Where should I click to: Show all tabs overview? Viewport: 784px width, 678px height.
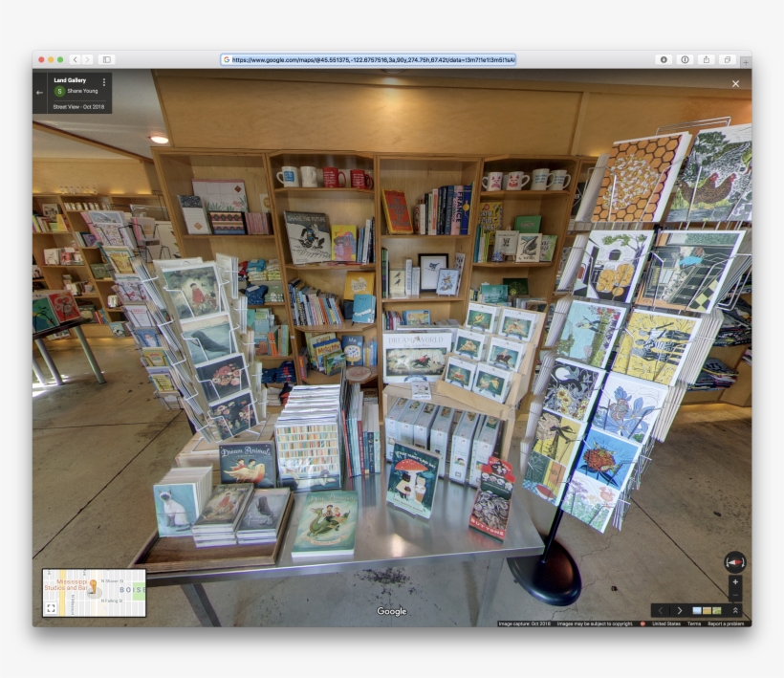727,59
